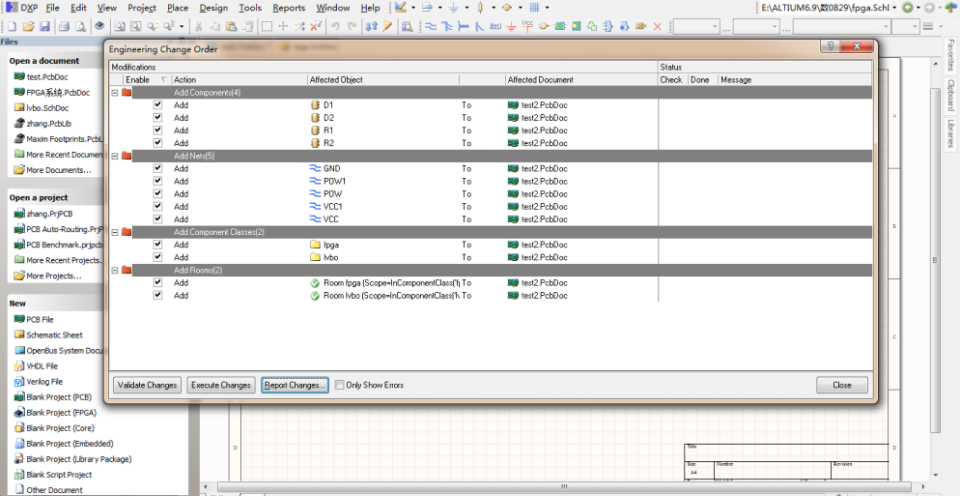The height and width of the screenshot is (496, 960).
Task: Click the Validate Changes button
Action: click(x=147, y=385)
